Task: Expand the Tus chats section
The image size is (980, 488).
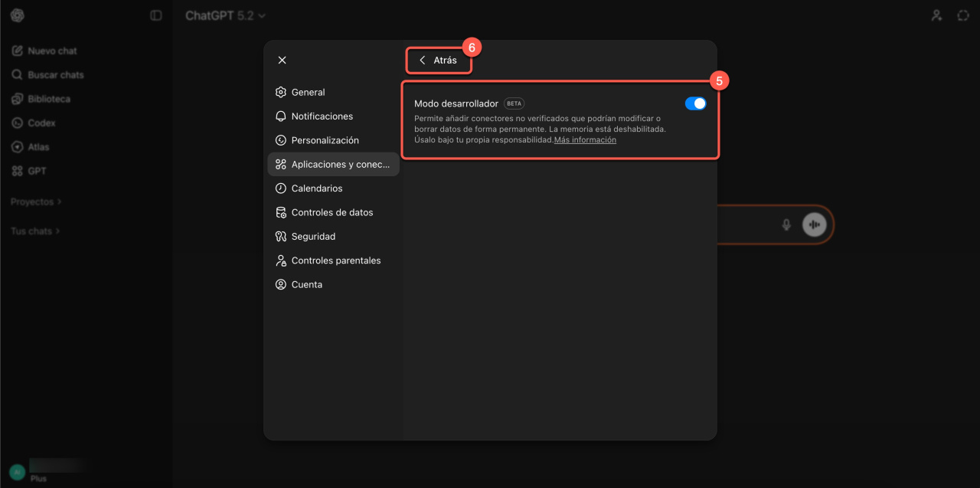Action: pos(35,231)
